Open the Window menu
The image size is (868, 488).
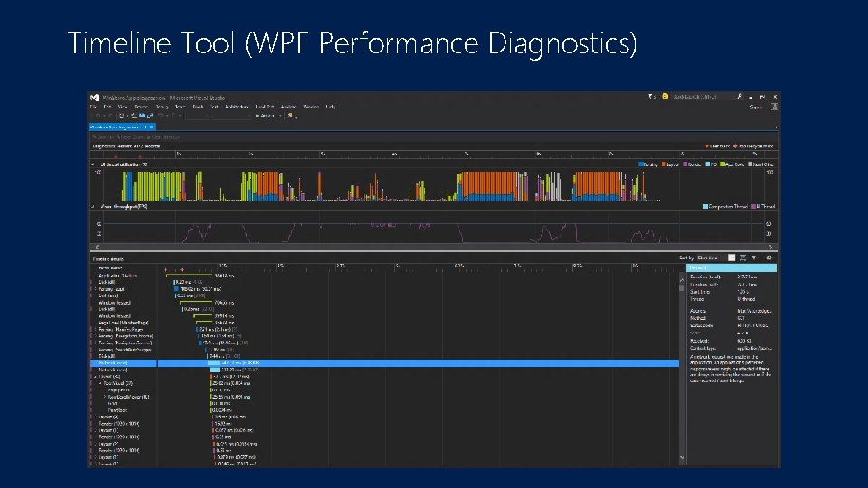[x=311, y=107]
